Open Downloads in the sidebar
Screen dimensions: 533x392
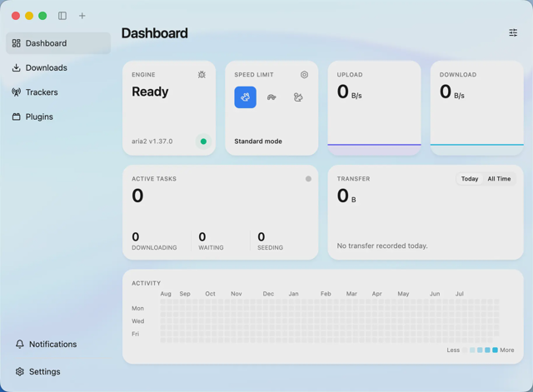58,67
